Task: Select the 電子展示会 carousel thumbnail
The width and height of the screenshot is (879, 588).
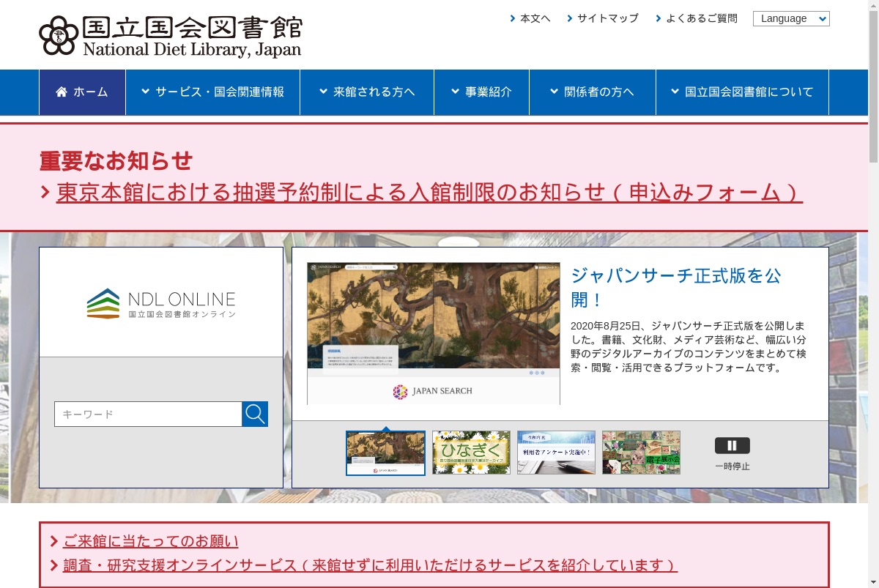Action: point(641,453)
